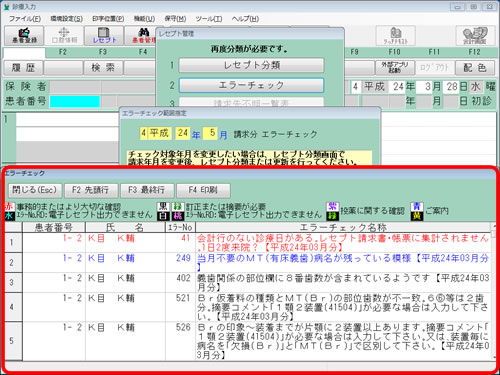500x375 pixels.
Task: Click the 患者登録 toolbar icon
Action: click(24, 36)
